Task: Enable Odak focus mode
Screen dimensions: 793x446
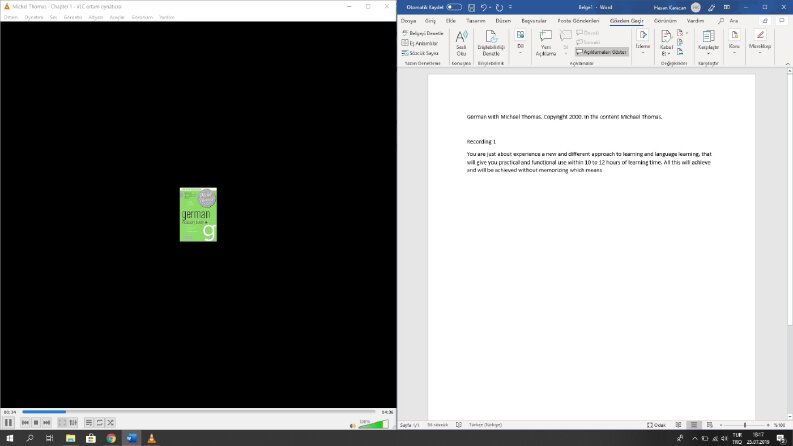Action: 656,425
